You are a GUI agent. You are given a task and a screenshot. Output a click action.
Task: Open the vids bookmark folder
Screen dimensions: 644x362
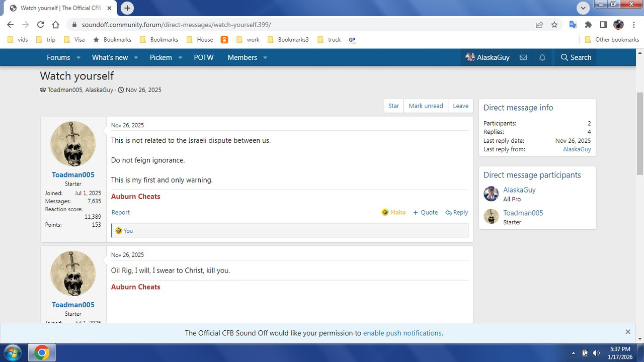pyautogui.click(x=19, y=40)
